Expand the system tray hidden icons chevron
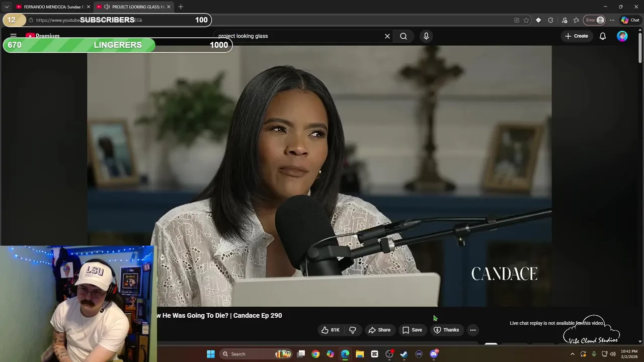This screenshot has width=644, height=362. point(572,354)
